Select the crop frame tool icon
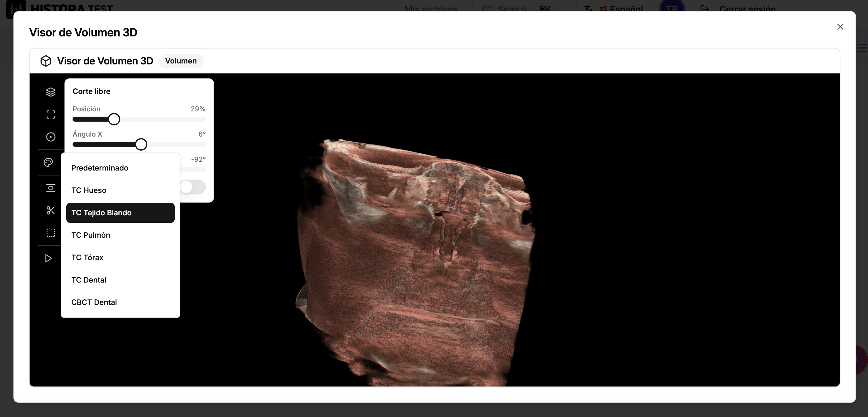This screenshot has height=417, width=868. pos(50,188)
